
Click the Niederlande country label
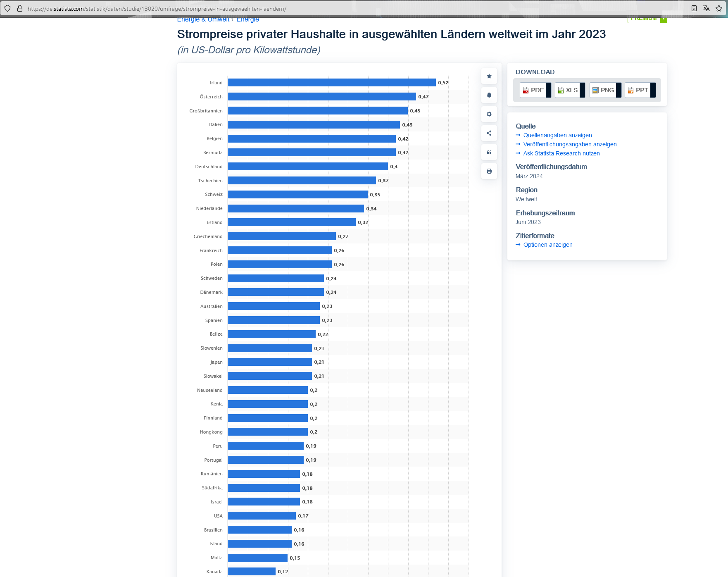(x=209, y=208)
